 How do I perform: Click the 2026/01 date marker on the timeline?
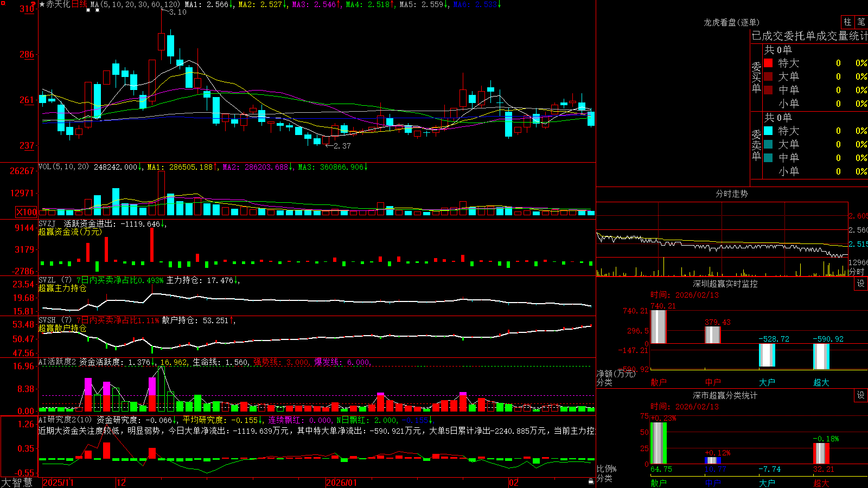pyautogui.click(x=342, y=483)
